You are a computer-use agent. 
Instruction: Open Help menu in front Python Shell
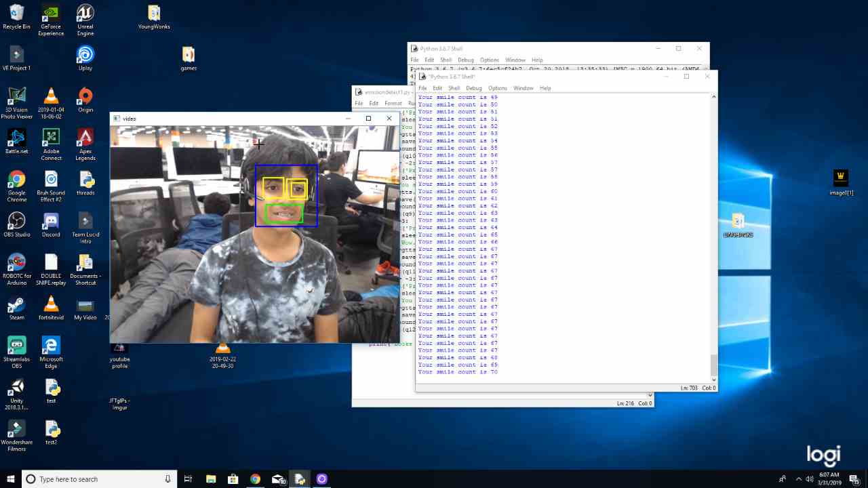click(545, 88)
